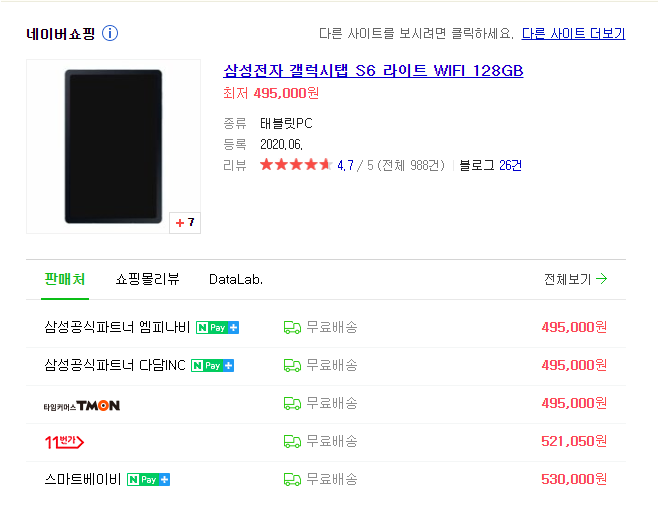The image size is (658, 510).
Task: Open the TMON seller logo
Action: click(82, 405)
